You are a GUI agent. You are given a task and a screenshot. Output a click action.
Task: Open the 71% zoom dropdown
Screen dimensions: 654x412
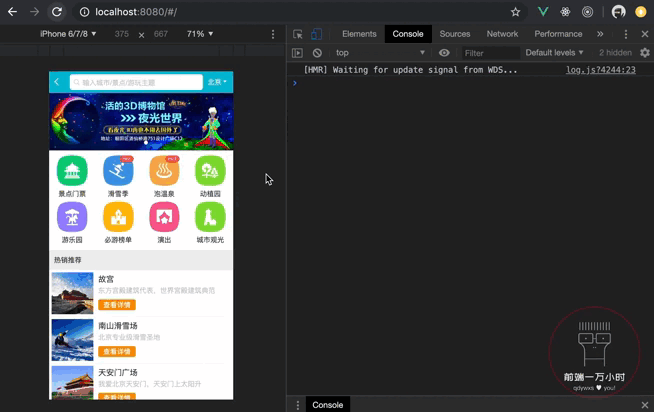click(x=200, y=34)
